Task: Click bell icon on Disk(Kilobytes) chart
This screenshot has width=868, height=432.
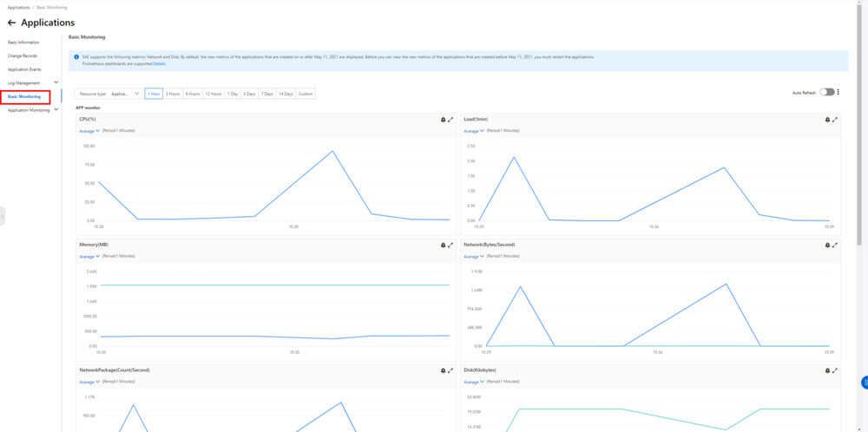Action: pyautogui.click(x=827, y=370)
